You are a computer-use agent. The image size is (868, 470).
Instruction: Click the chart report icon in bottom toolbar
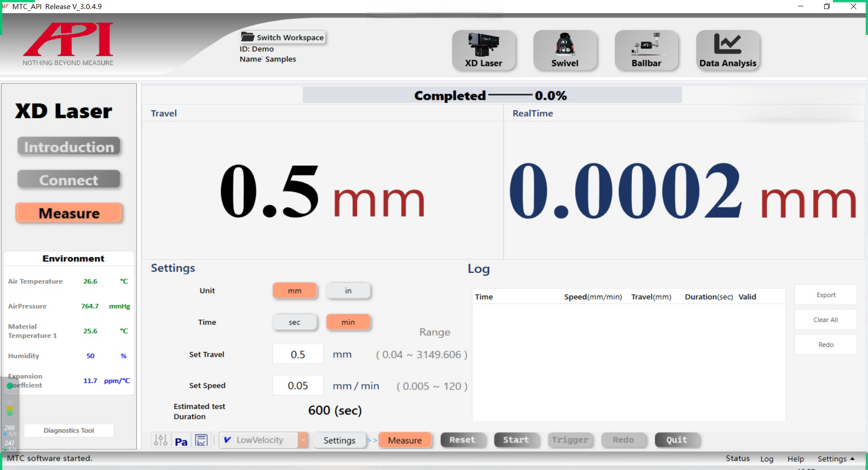point(202,440)
